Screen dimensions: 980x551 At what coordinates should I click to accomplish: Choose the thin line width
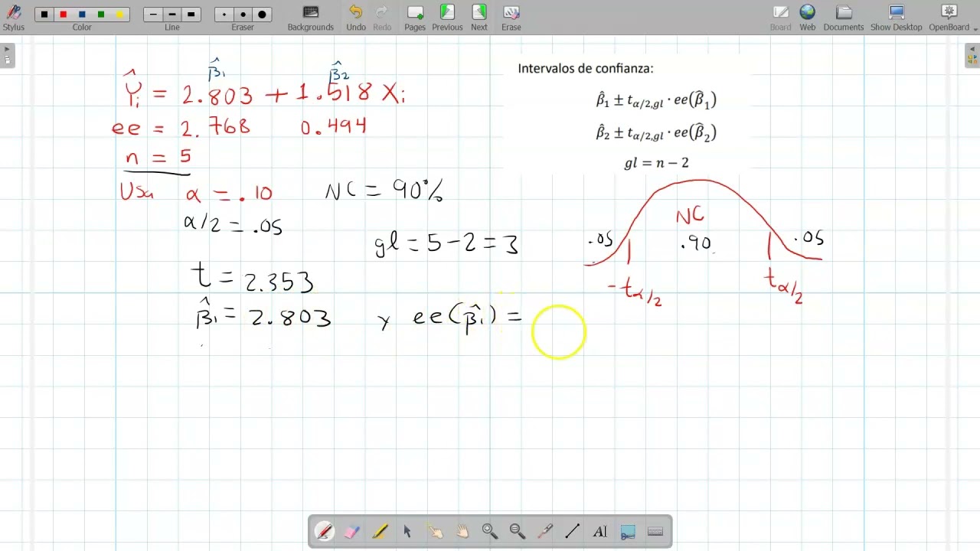coord(154,15)
